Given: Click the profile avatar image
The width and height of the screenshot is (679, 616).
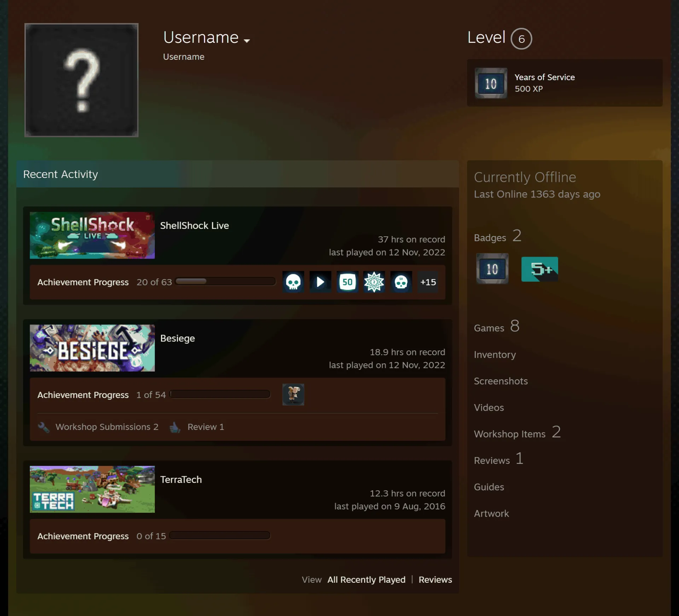Looking at the screenshot, I should (x=81, y=80).
